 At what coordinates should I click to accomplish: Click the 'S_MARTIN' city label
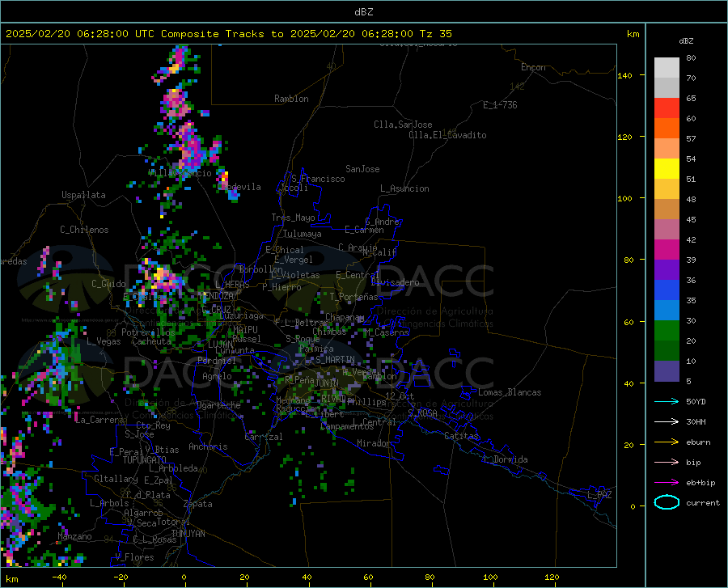pos(335,360)
